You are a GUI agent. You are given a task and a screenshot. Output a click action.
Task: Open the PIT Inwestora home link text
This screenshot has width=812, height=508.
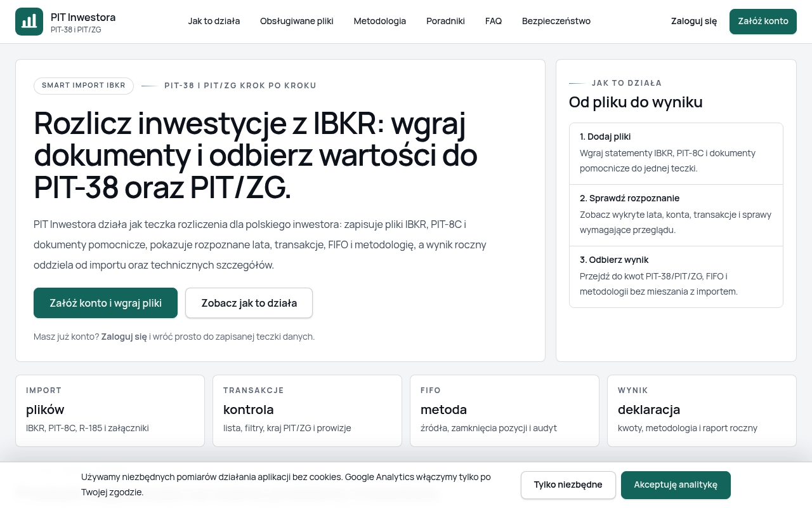(x=83, y=17)
